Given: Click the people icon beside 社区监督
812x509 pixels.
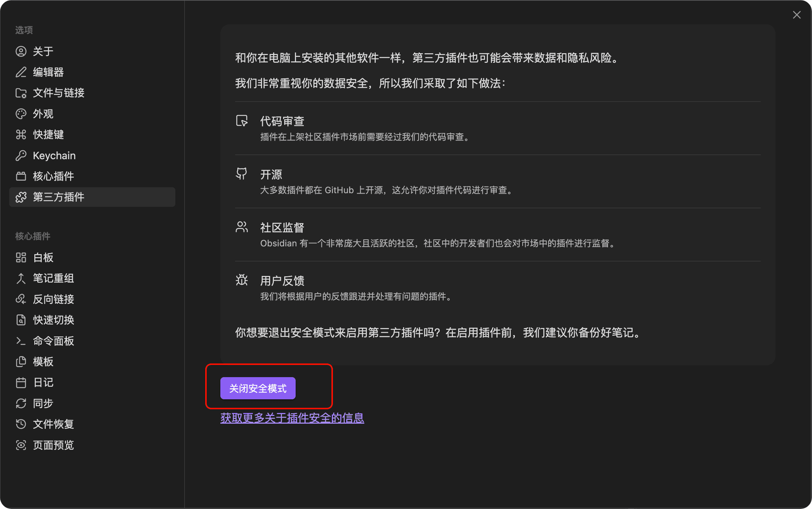Looking at the screenshot, I should point(242,227).
